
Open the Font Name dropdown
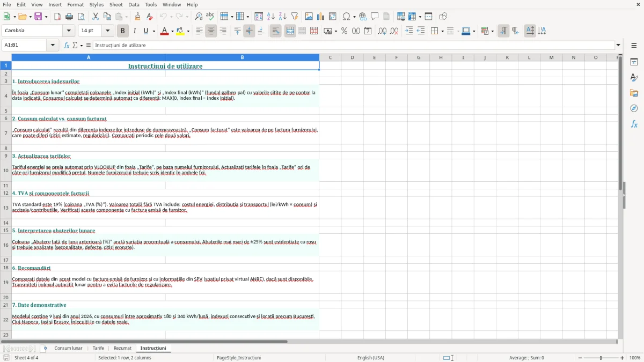tap(68, 31)
